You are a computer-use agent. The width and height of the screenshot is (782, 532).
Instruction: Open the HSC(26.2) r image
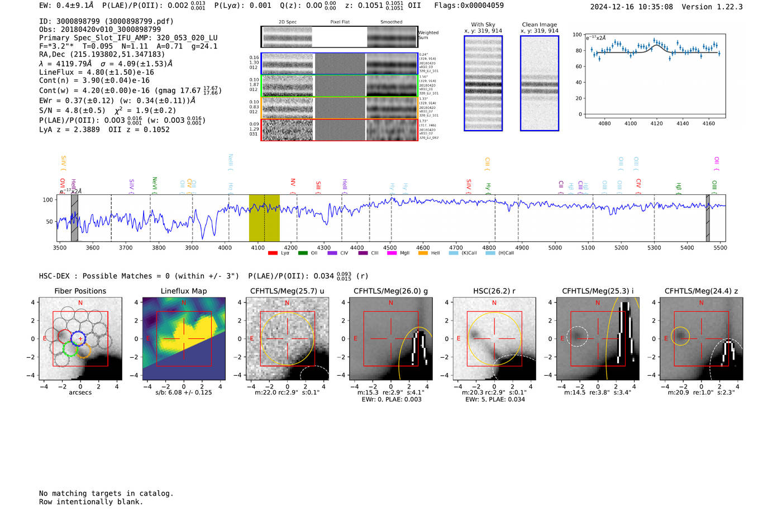(x=494, y=339)
